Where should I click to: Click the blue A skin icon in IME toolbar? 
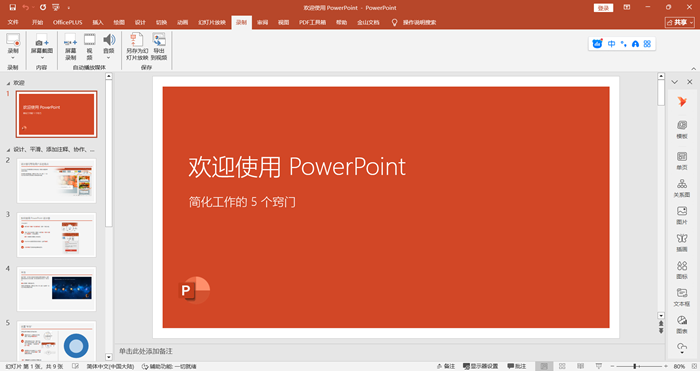click(x=635, y=44)
